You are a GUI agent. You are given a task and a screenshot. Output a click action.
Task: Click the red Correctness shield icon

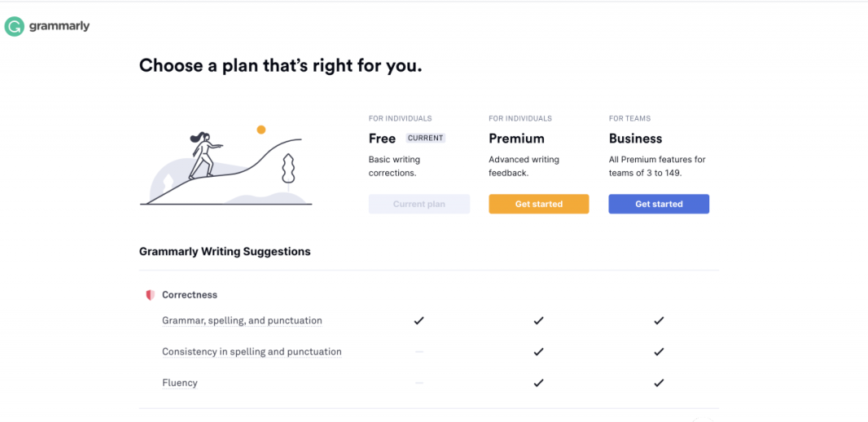(x=150, y=295)
